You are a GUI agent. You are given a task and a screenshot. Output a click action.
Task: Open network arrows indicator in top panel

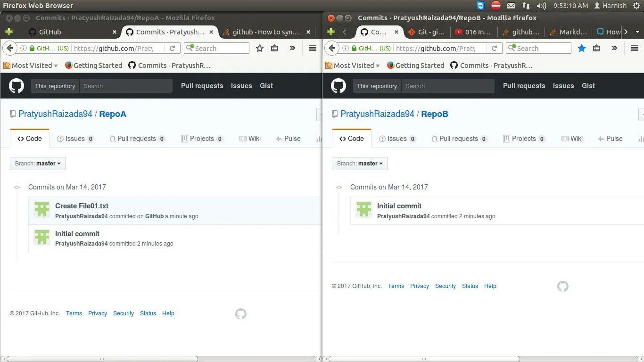pyautogui.click(x=526, y=6)
